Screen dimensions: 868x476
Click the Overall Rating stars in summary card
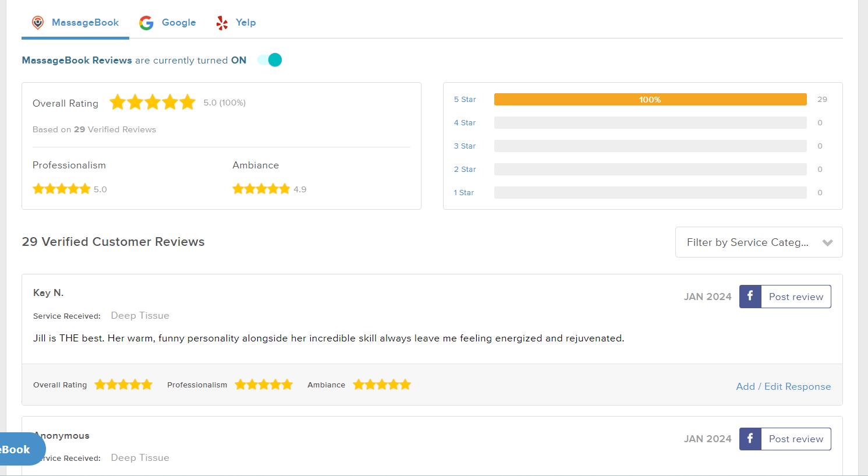153,103
